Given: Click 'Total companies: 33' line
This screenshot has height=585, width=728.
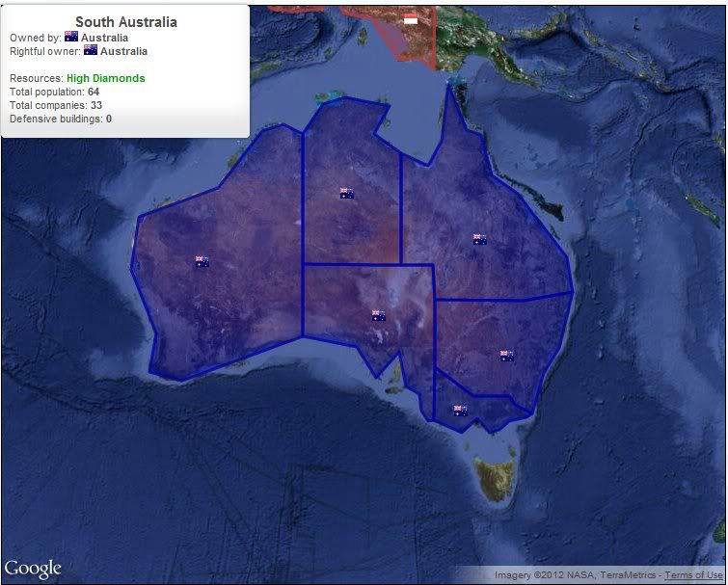Looking at the screenshot, I should pyautogui.click(x=56, y=105).
